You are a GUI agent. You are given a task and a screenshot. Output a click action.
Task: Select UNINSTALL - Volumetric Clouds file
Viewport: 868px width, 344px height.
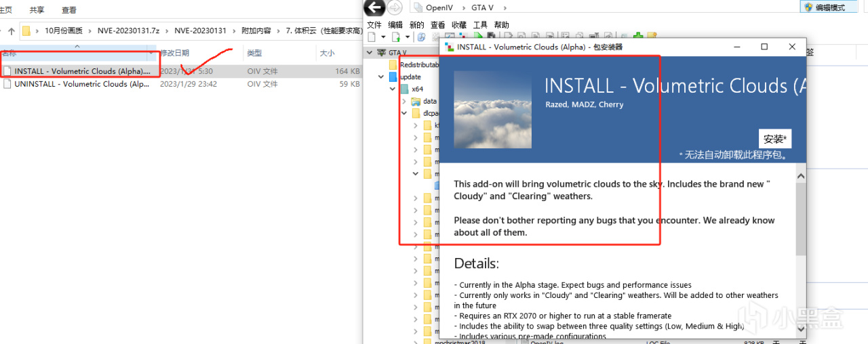[81, 84]
